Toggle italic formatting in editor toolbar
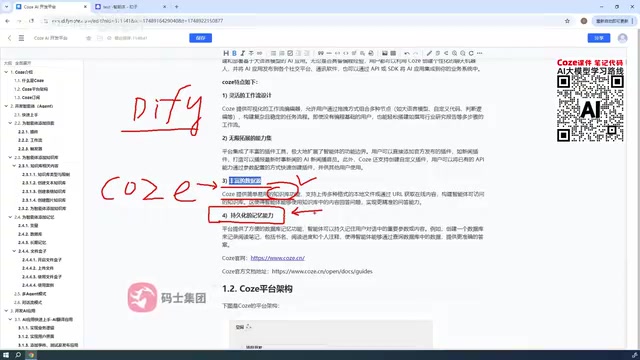The height and width of the screenshot is (360, 640). point(242,53)
